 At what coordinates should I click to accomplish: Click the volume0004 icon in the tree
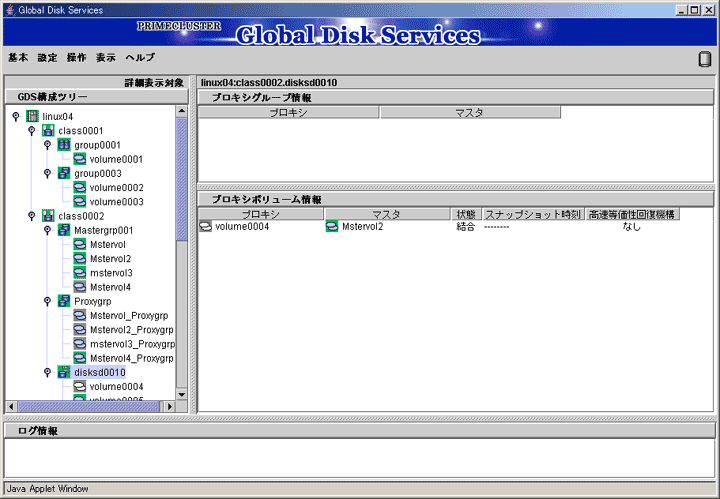point(79,387)
